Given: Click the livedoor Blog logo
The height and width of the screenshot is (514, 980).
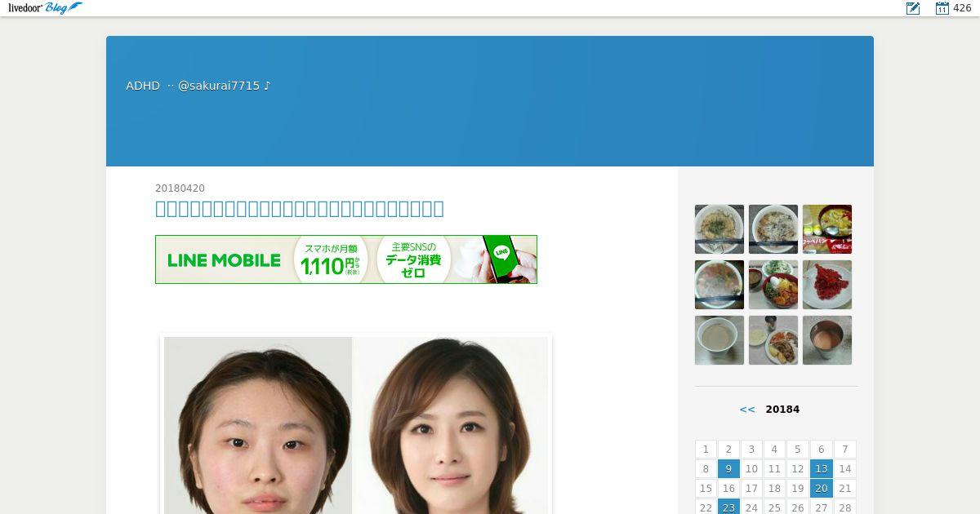Looking at the screenshot, I should click(x=45, y=8).
